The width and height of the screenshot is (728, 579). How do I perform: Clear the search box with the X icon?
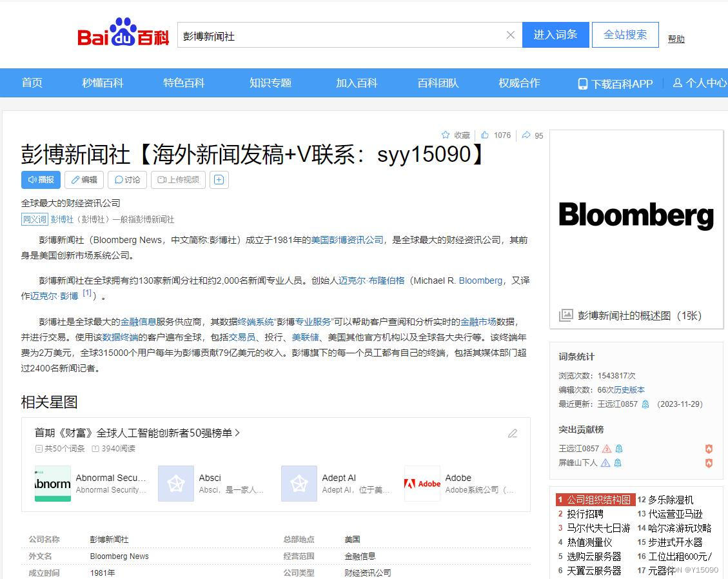[x=510, y=35]
